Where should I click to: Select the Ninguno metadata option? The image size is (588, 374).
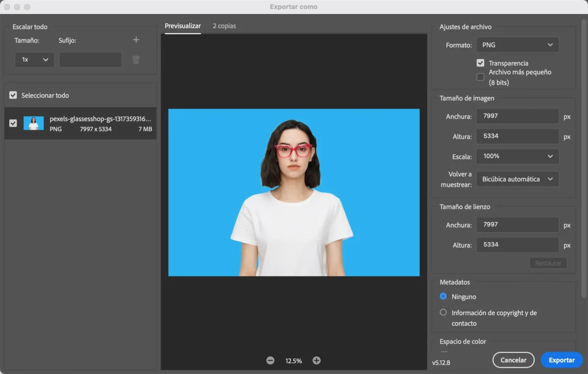click(443, 297)
